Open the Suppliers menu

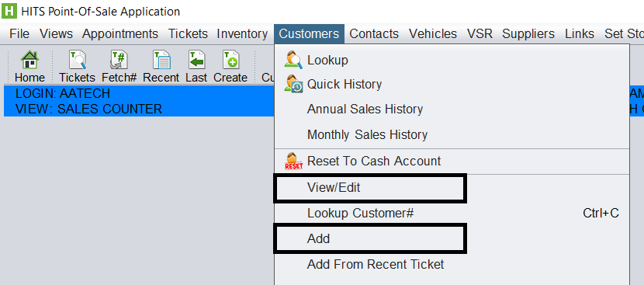[528, 33]
